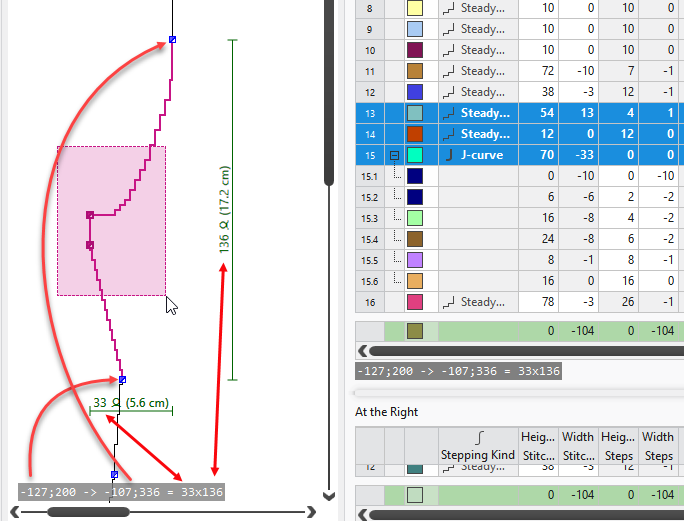Click the scroll-down arrow of the canvas
The height and width of the screenshot is (521, 684).
(329, 495)
